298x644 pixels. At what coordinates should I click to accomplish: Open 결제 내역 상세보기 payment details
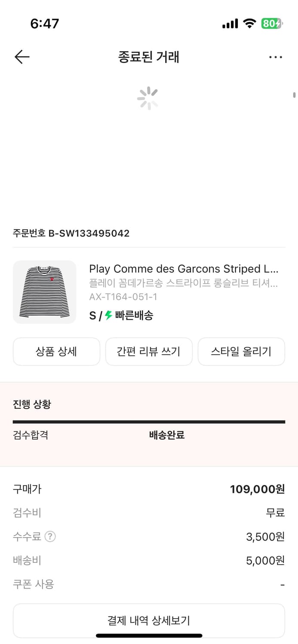pos(149,620)
